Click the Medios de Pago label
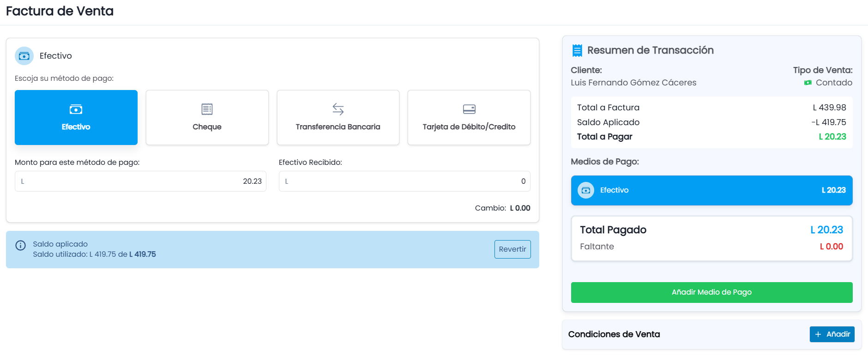This screenshot has width=868, height=362. click(605, 162)
